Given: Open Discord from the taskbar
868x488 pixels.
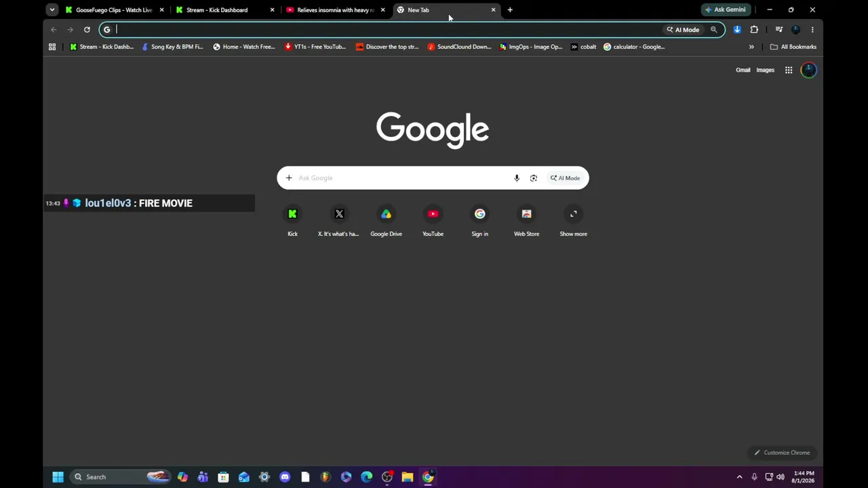Looking at the screenshot, I should (x=285, y=477).
